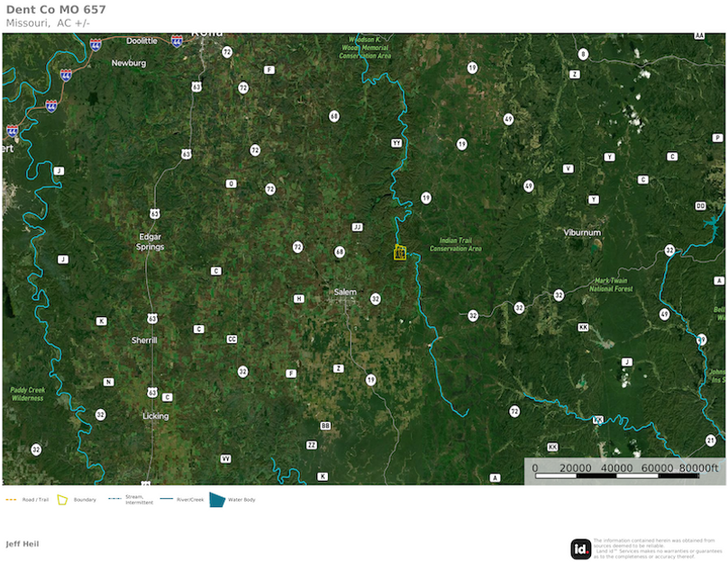
Task: Click the Indian Trail Conservation Area label
Action: pyautogui.click(x=456, y=245)
